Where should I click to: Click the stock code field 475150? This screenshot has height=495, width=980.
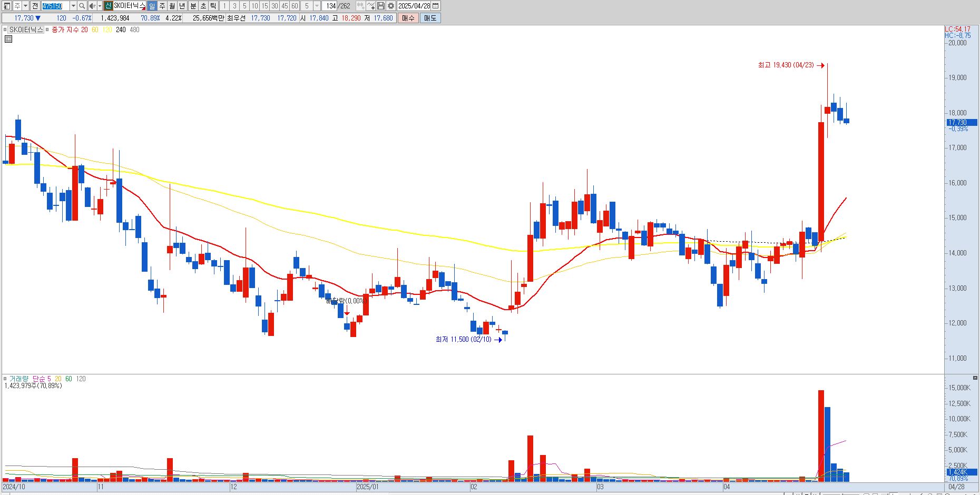pyautogui.click(x=55, y=6)
